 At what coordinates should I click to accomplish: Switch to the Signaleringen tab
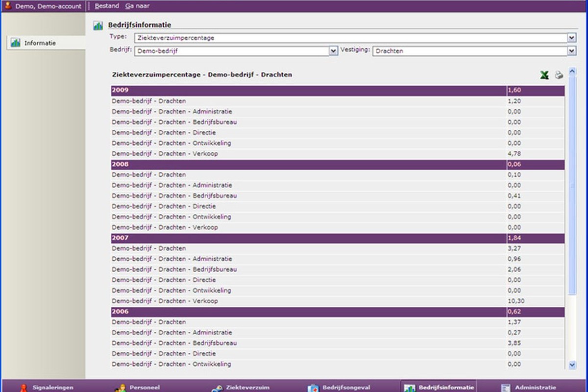(47, 387)
